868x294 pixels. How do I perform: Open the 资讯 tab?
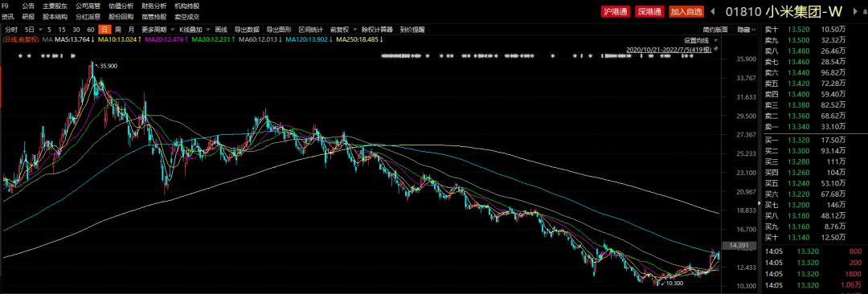(8, 17)
